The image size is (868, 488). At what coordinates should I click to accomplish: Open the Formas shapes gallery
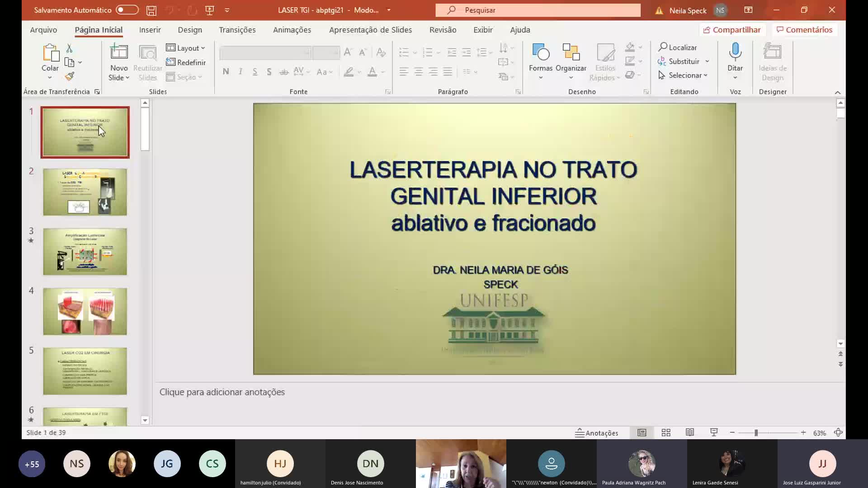tap(541, 62)
